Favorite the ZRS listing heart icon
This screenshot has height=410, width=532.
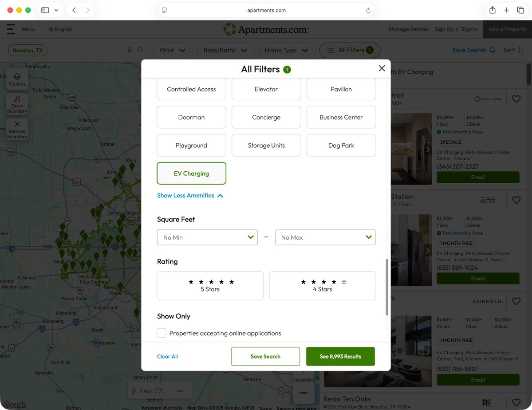(x=516, y=200)
